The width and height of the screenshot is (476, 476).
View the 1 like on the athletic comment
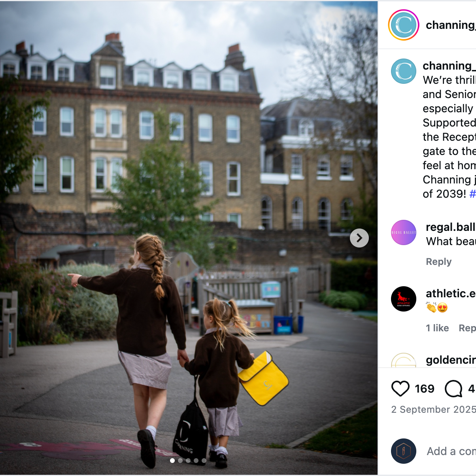(437, 328)
